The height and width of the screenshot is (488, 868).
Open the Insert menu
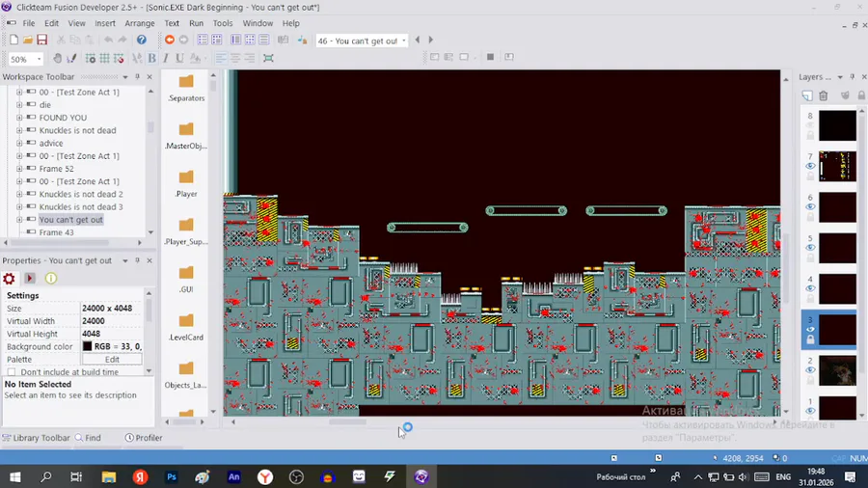[x=104, y=23]
